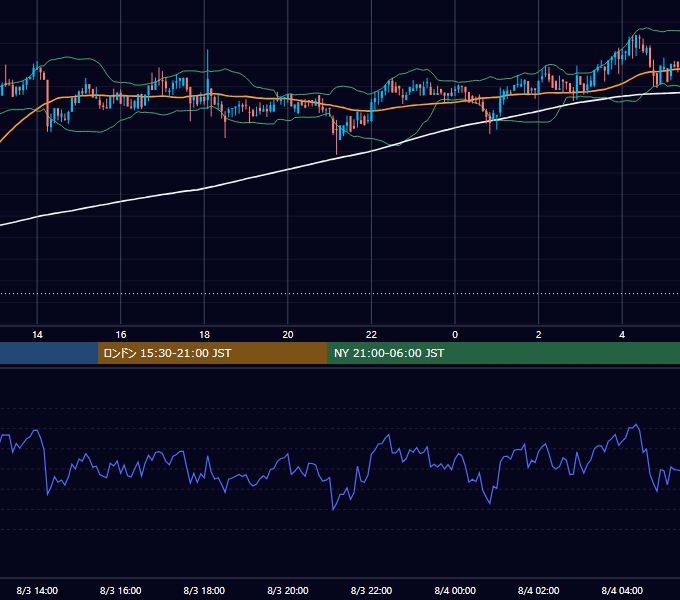Click the 8/4 00:00 time label
Screen dimensions: 680x600
[455, 590]
